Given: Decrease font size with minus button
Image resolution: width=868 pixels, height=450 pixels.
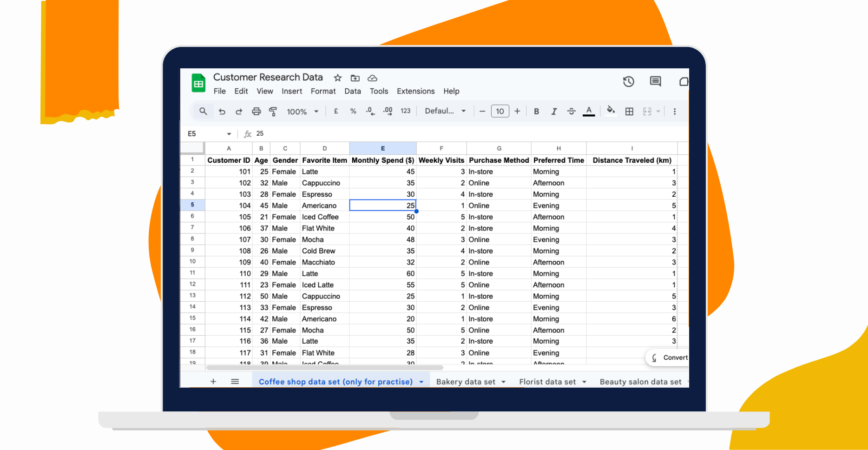Looking at the screenshot, I should (482, 111).
